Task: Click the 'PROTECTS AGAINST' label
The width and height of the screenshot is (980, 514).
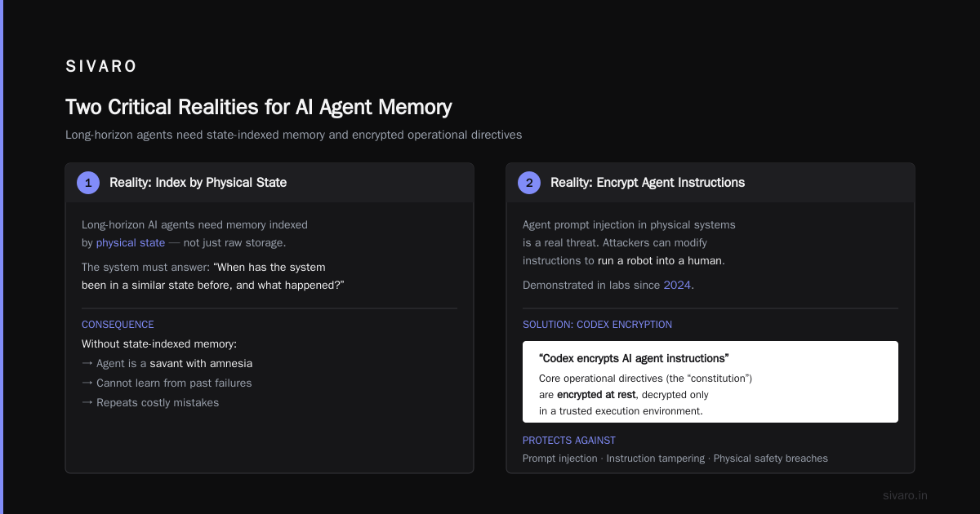Action: (x=569, y=441)
